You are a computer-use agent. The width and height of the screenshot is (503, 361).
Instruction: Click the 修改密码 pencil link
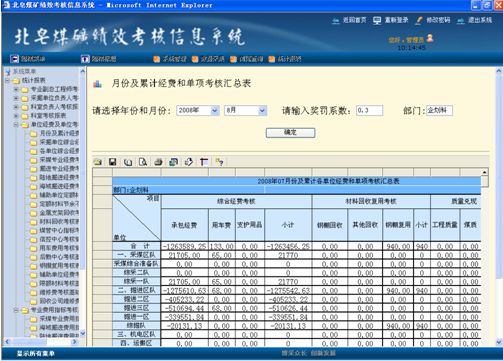tap(433, 20)
